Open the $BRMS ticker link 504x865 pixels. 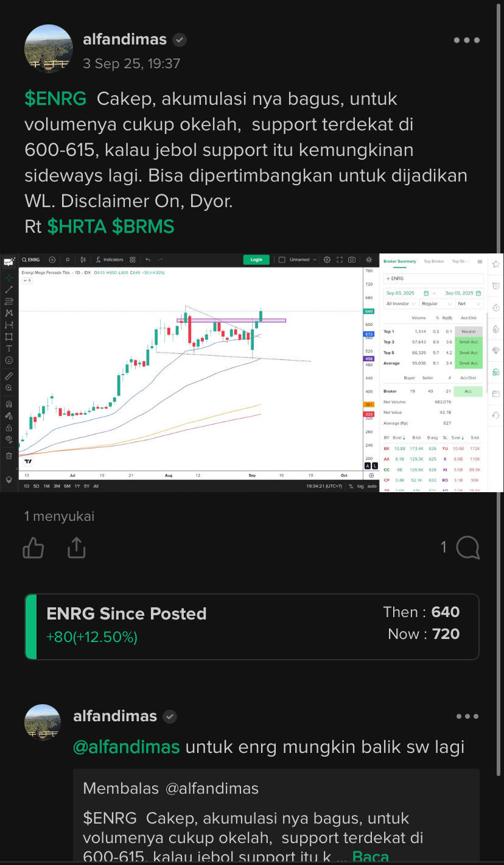pos(143,227)
